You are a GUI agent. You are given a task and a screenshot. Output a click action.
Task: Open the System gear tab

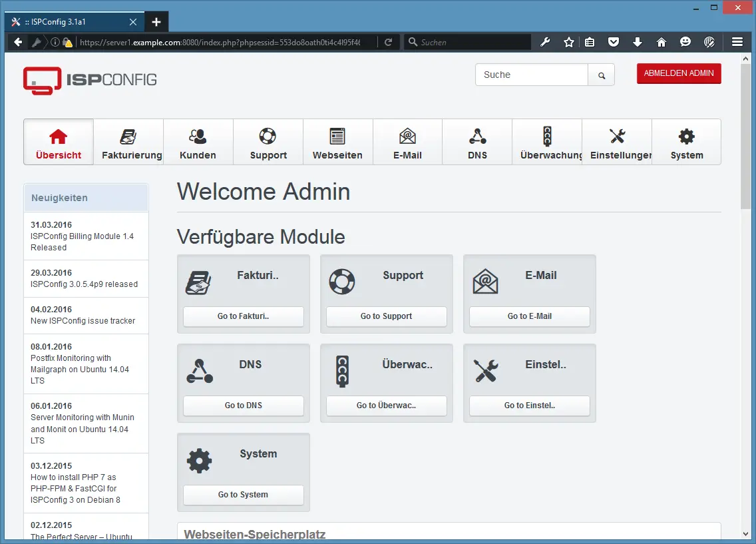point(687,142)
